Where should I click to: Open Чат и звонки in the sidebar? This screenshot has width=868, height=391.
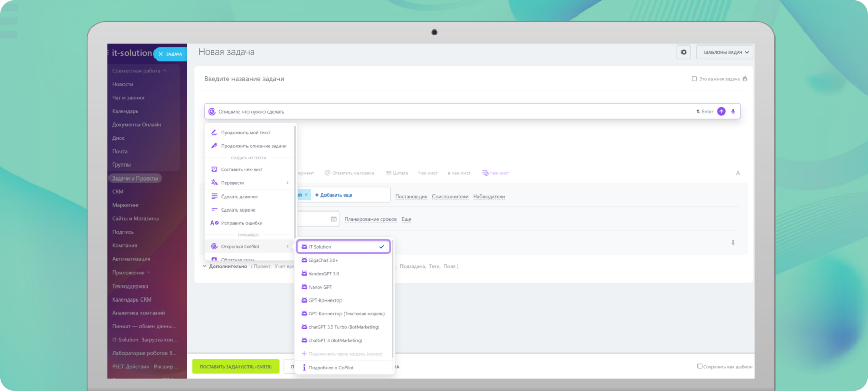coord(128,98)
